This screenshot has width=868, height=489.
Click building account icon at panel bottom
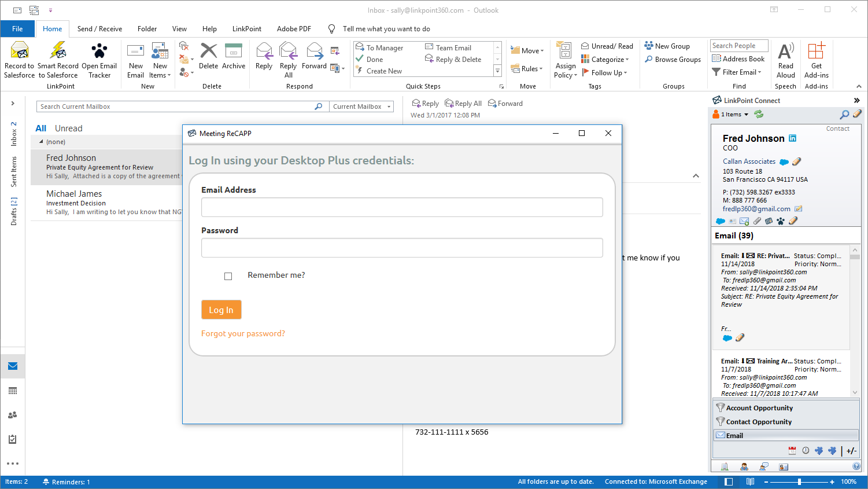click(x=725, y=466)
